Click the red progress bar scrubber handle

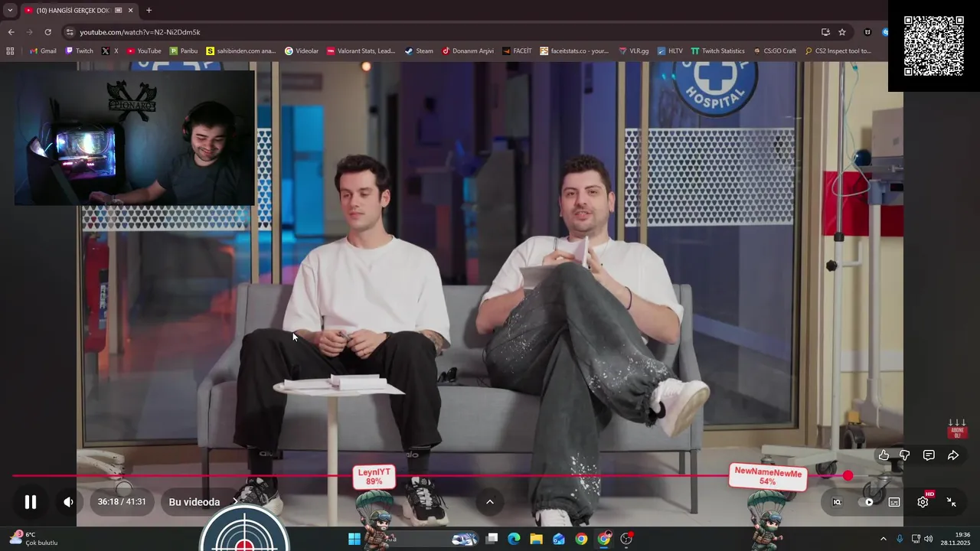coord(848,476)
